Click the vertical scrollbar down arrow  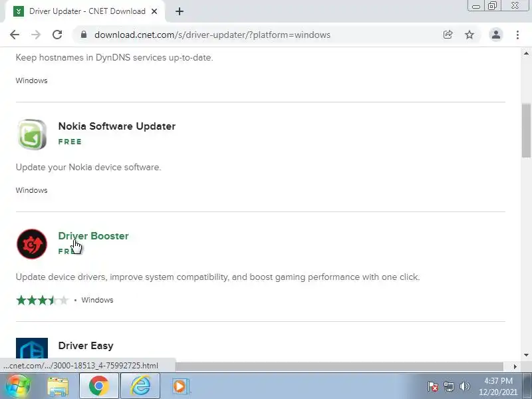click(x=526, y=355)
